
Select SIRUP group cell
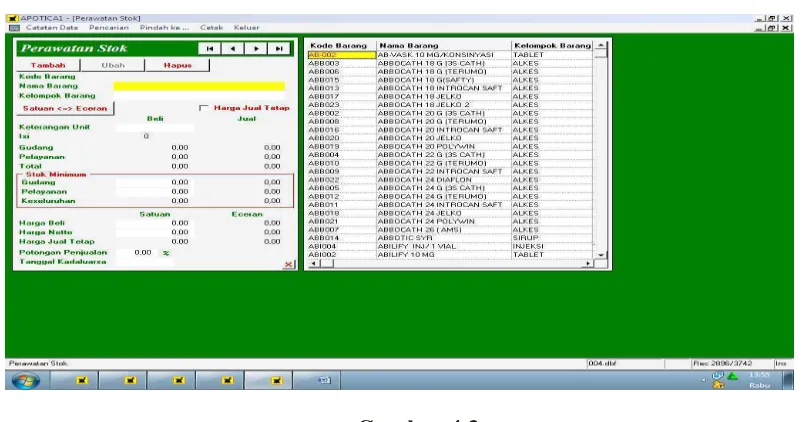tap(552, 238)
